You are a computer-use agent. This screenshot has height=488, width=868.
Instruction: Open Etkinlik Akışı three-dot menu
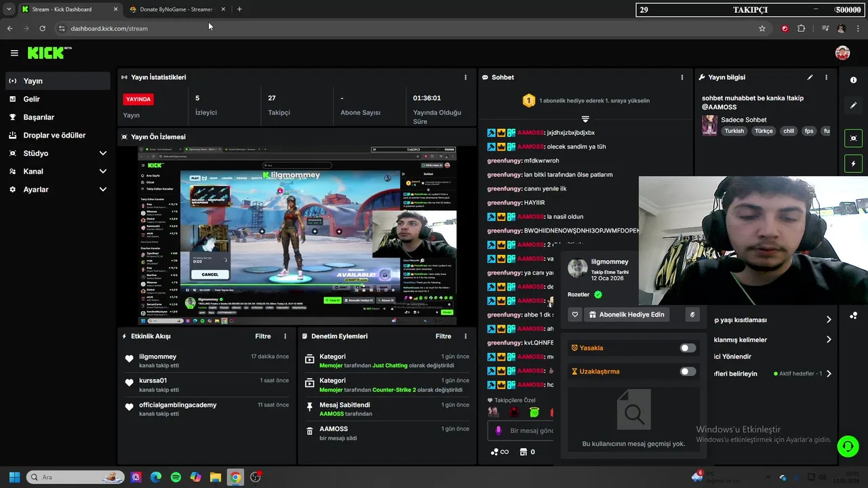[x=285, y=336]
